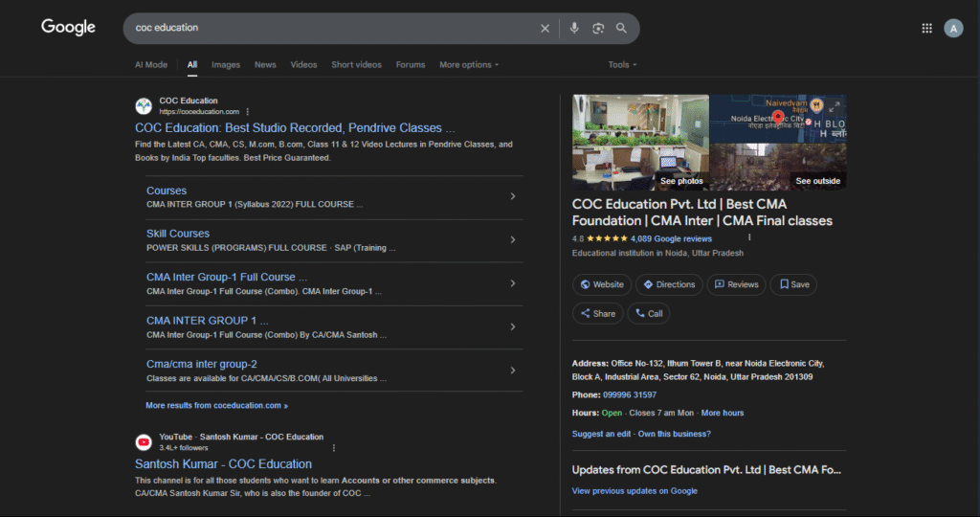Viewport: 980px width, 517px height.
Task: Open the Google account avatar
Action: (953, 29)
